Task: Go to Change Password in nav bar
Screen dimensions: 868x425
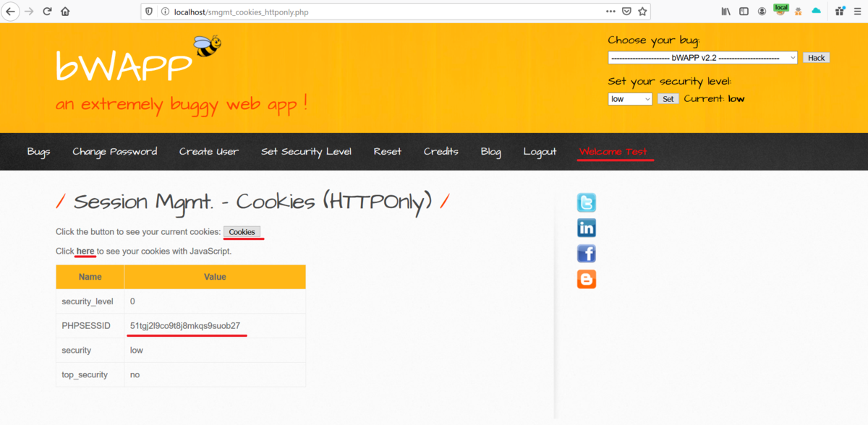Action: [114, 152]
